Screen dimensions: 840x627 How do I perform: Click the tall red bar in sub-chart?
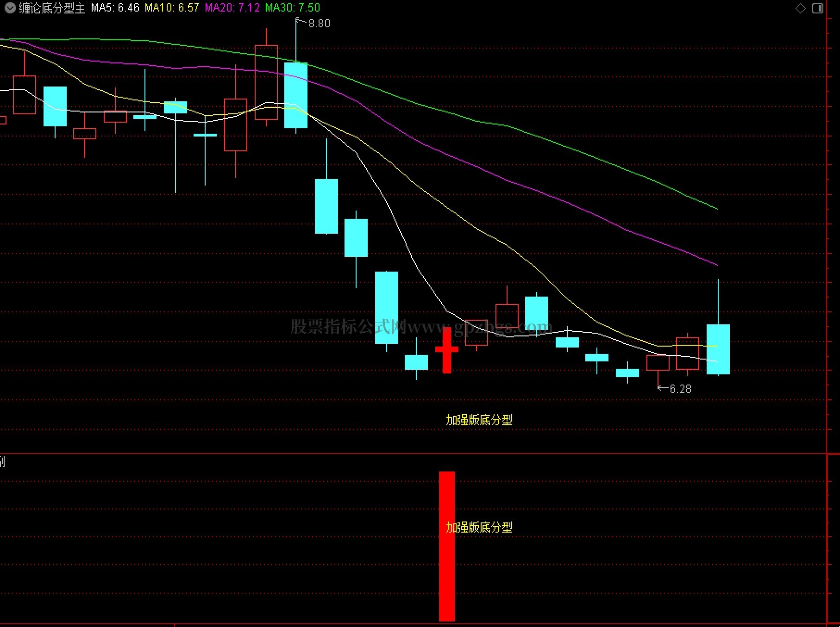tap(447, 546)
